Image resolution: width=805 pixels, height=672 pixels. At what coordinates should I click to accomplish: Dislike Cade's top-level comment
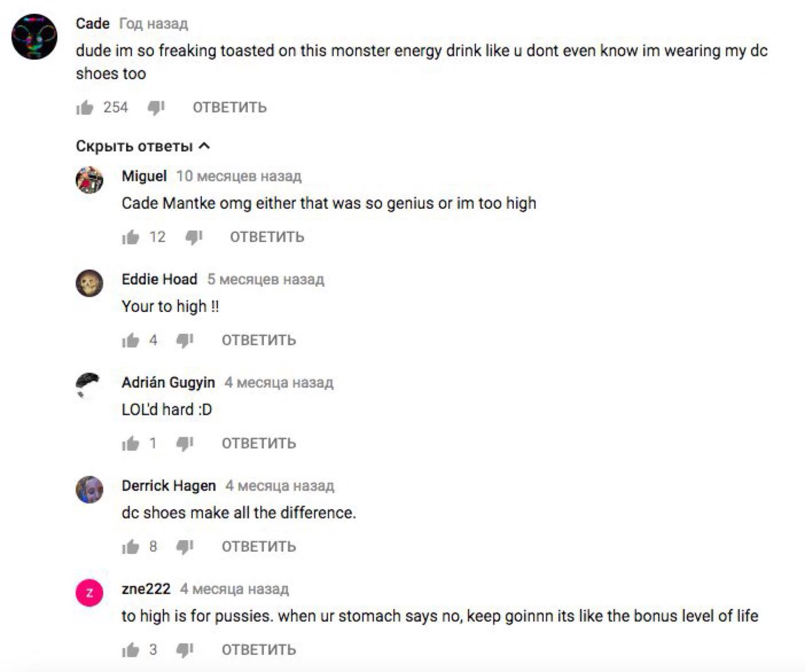pyautogui.click(x=156, y=108)
